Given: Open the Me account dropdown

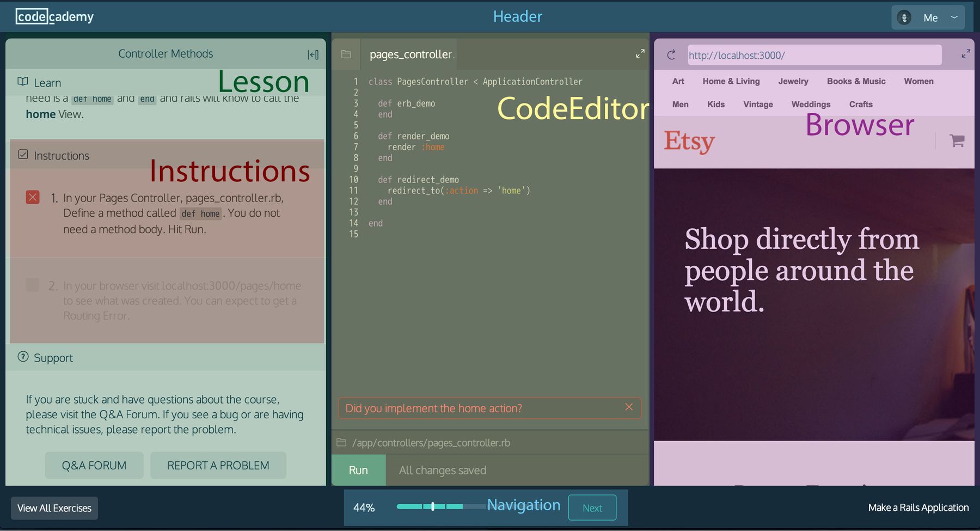Looking at the screenshot, I should click(x=932, y=17).
